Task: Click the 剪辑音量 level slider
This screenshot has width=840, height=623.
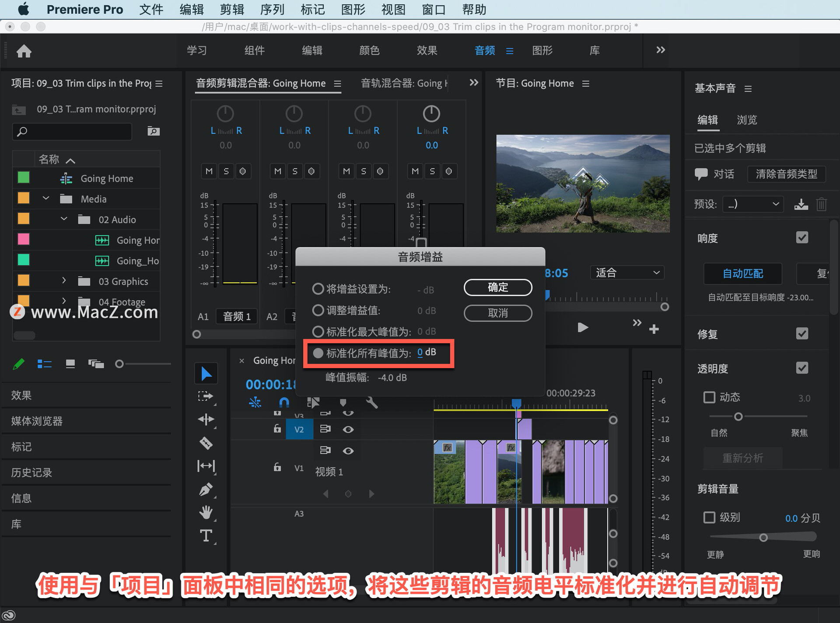Action: click(763, 537)
